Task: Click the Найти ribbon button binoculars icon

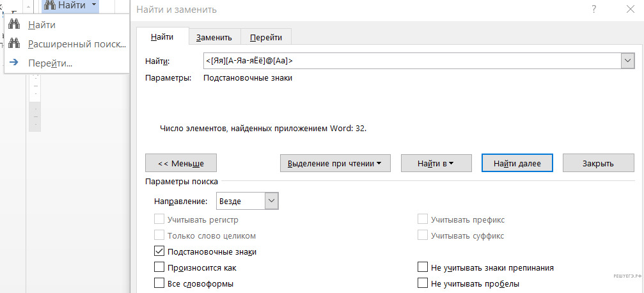Action: pos(50,5)
